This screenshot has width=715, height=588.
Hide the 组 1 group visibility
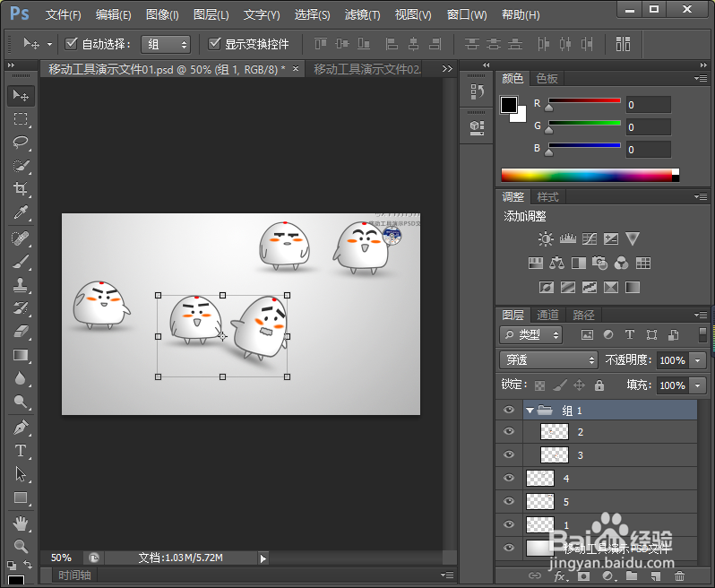[x=509, y=410]
